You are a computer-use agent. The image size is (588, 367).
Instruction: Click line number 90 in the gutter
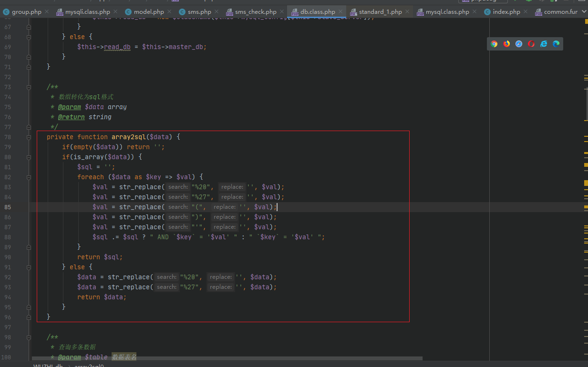click(8, 257)
